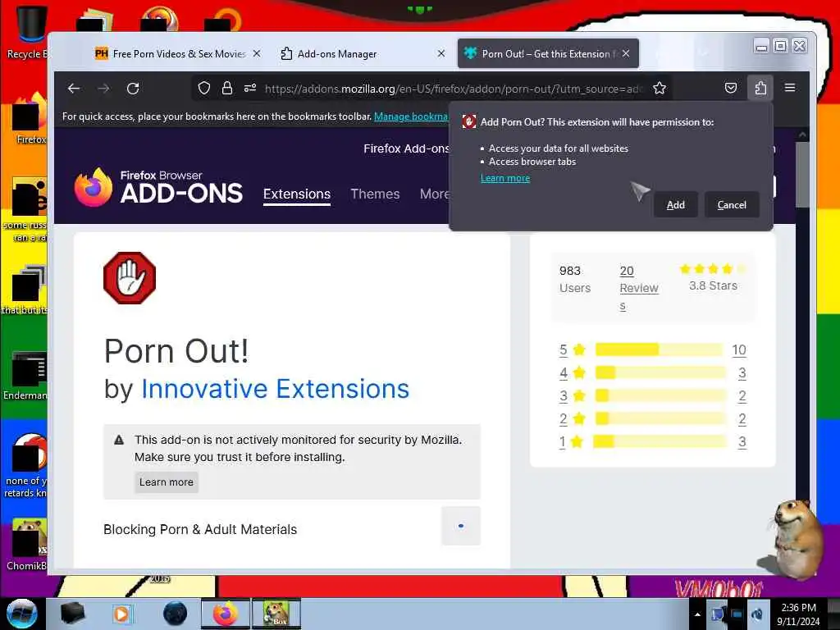Expand the More menu
The width and height of the screenshot is (840, 630).
tap(435, 194)
